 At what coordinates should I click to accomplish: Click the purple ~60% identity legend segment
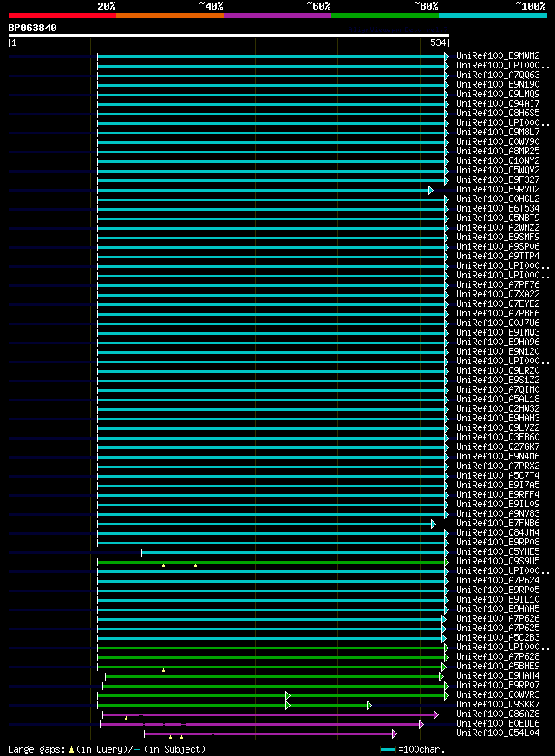point(277,16)
